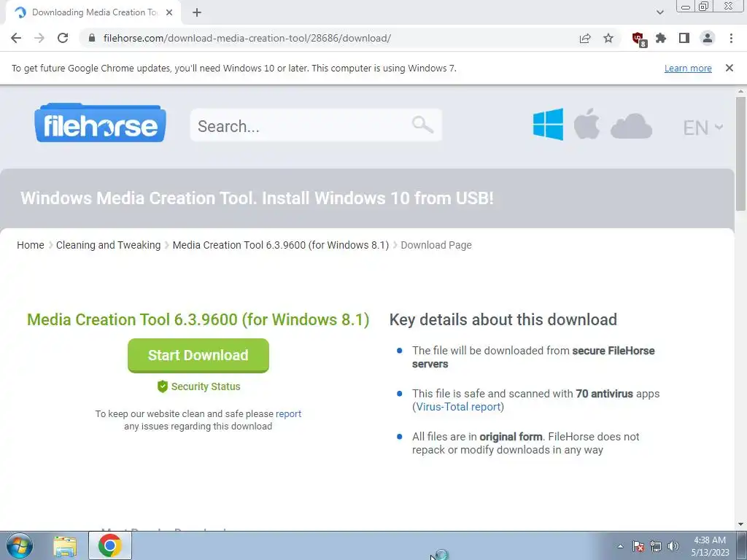Image resolution: width=747 pixels, height=560 pixels.
Task: Open the volume speaker tray icon
Action: [x=673, y=546]
